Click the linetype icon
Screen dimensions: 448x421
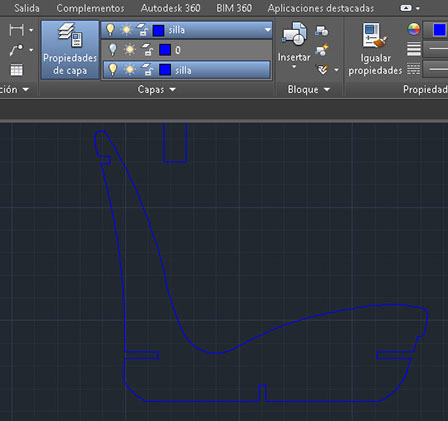[x=413, y=69]
